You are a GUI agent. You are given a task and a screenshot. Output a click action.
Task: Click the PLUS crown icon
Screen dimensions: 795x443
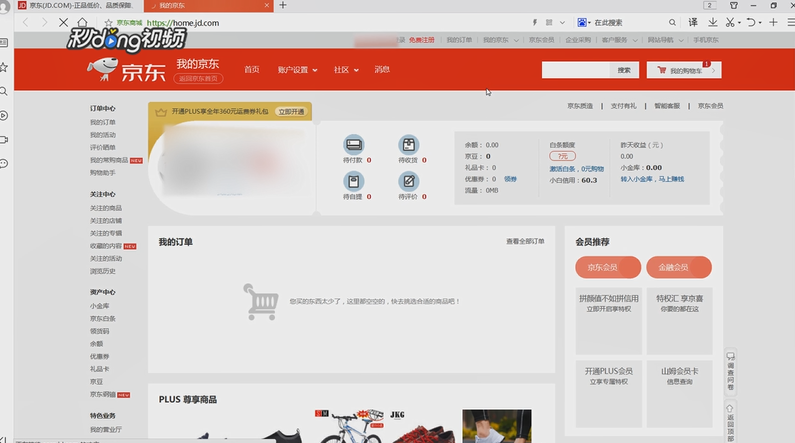[x=161, y=112]
